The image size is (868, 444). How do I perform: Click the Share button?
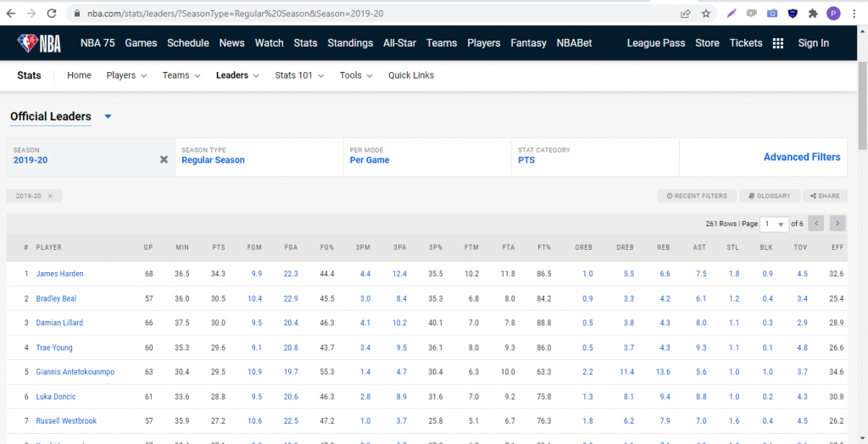pos(825,196)
